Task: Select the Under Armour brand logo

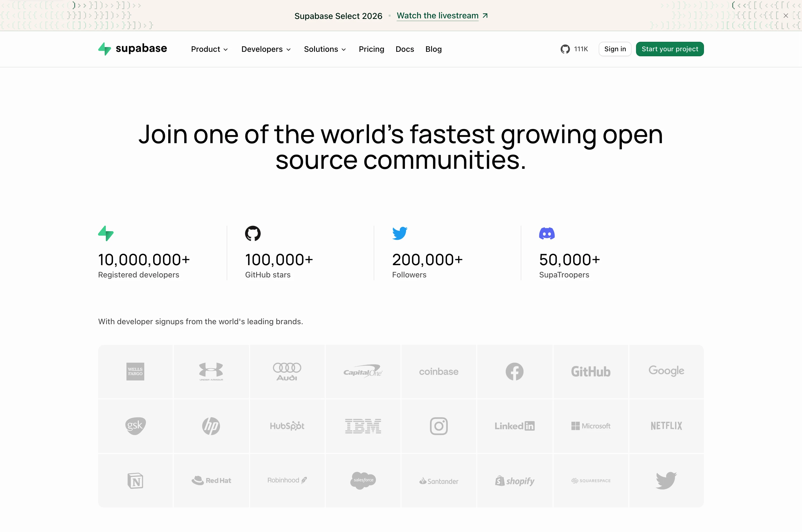Action: point(211,371)
